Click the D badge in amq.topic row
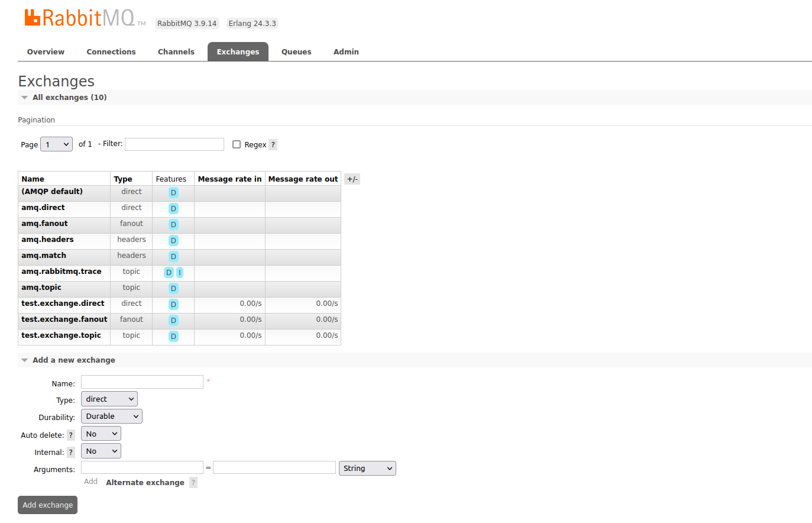Image resolution: width=812 pixels, height=523 pixels. 173,289
